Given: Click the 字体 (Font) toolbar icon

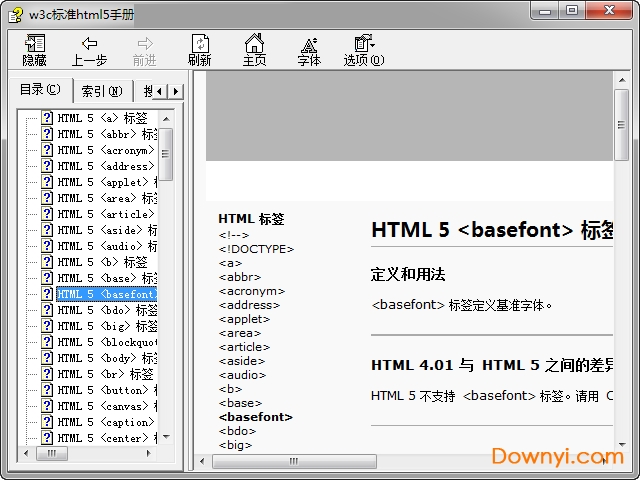Looking at the screenshot, I should [309, 44].
